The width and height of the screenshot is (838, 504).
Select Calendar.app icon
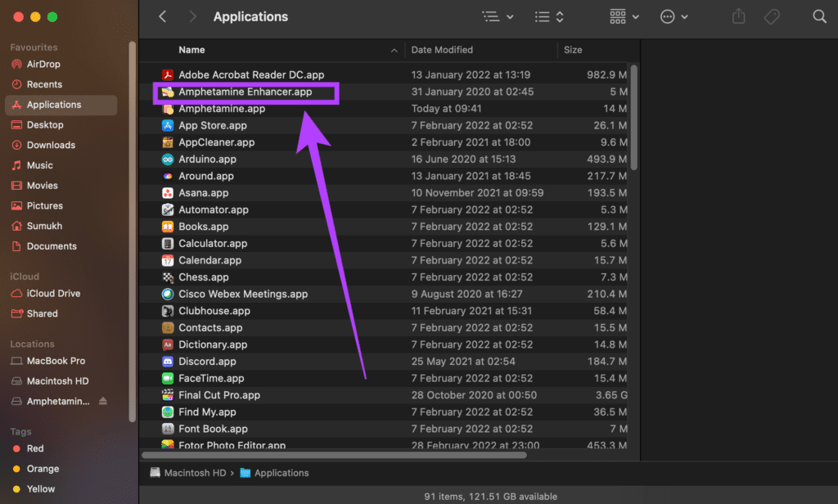coord(168,260)
